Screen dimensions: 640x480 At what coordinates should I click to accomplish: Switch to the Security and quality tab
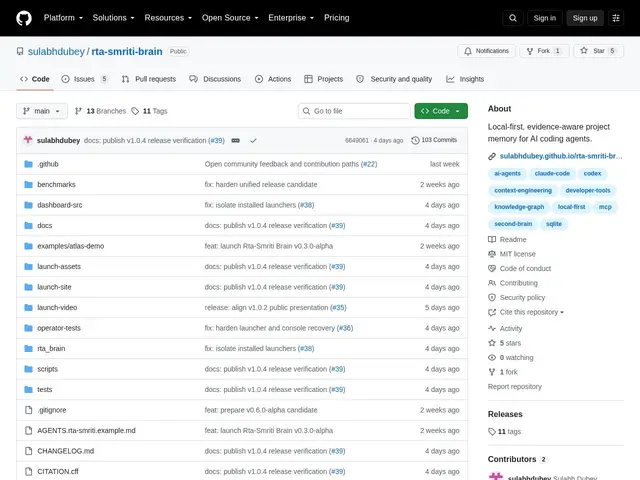coord(394,79)
